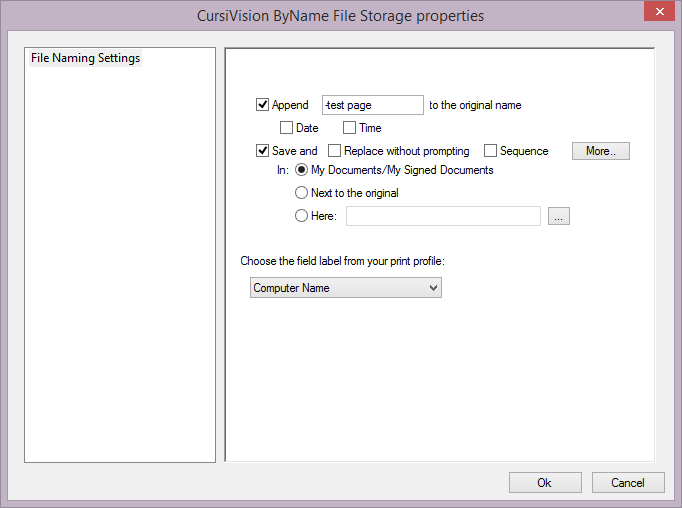Screen dimensions: 682x508
Task: Tick the Sequence checkbox
Action: tap(491, 151)
